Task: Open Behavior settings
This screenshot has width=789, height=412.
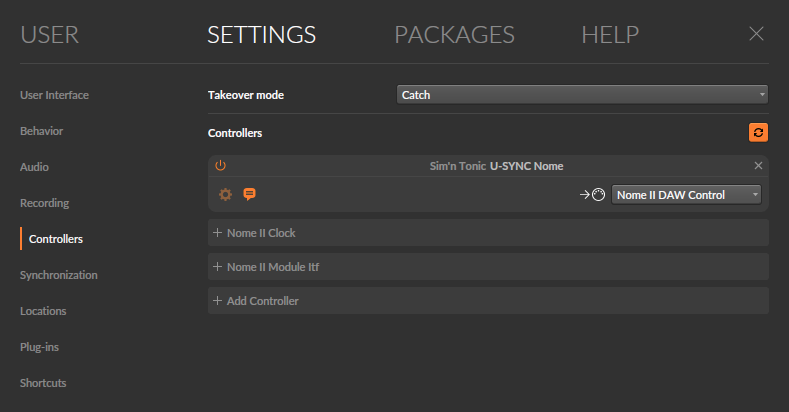Action: 41,131
